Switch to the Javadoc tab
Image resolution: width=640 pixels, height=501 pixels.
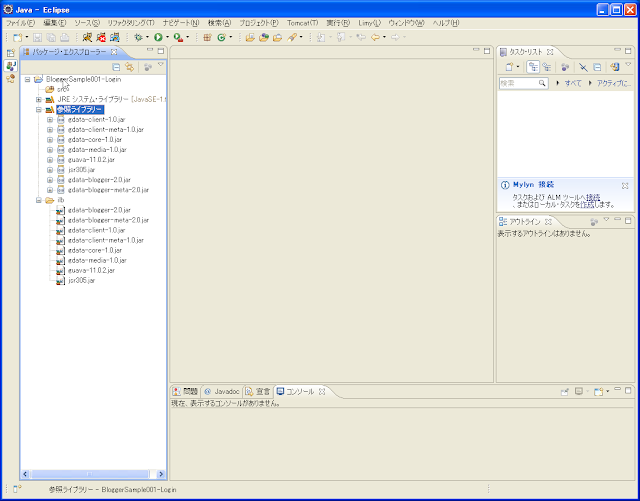pyautogui.click(x=222, y=392)
